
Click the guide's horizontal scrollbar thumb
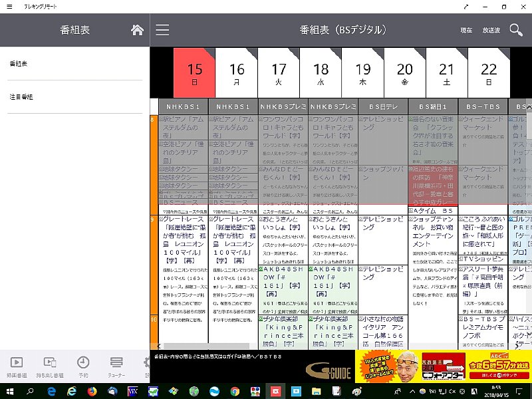pyautogui.click(x=207, y=346)
